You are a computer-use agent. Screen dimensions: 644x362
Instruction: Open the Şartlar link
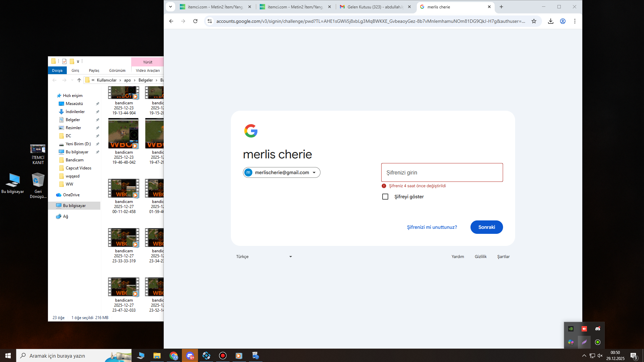click(x=503, y=257)
